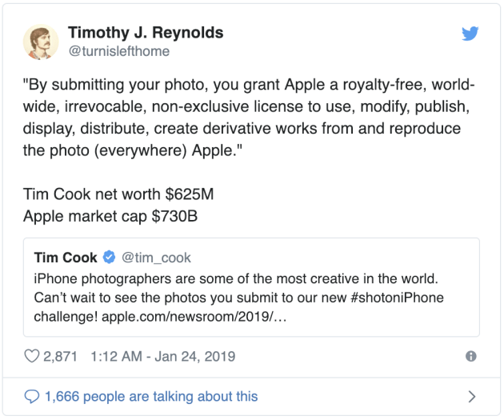Follow the apple.com/newsroom/2019 link
The width and height of the screenshot is (504, 420).
tap(191, 317)
